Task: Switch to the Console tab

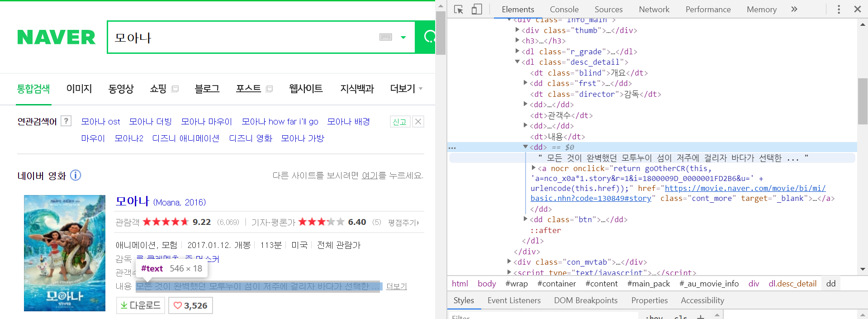Action: point(564,9)
